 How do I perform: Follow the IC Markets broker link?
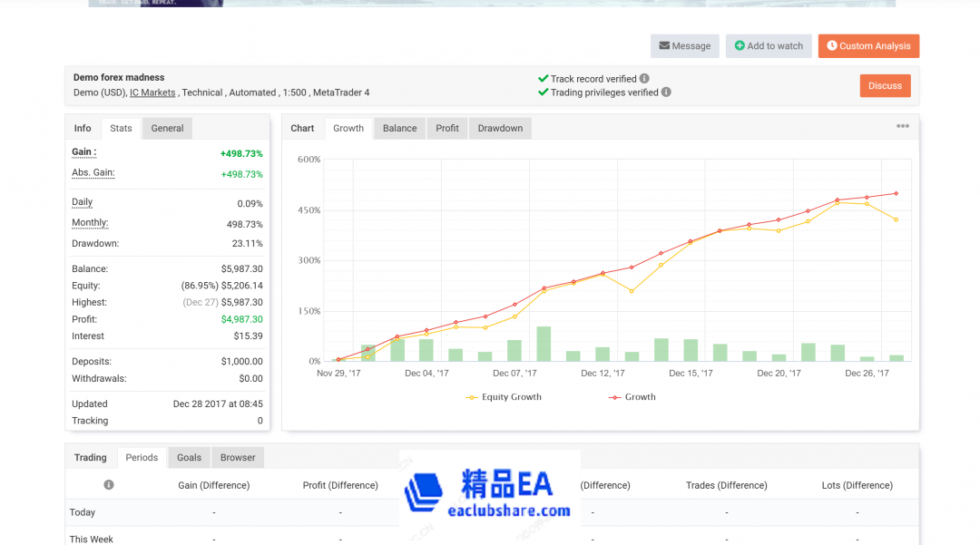(152, 92)
